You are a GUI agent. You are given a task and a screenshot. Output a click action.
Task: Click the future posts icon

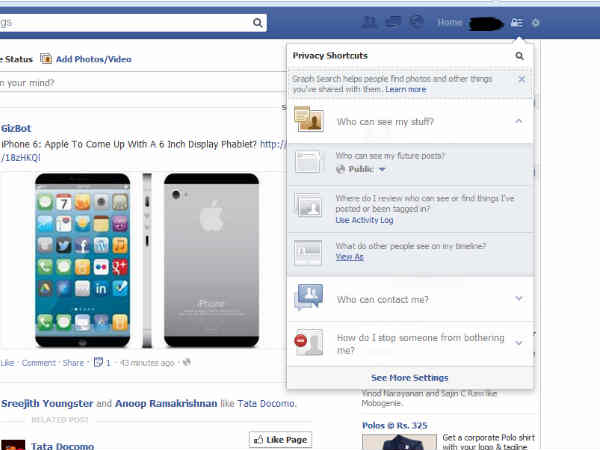click(x=308, y=162)
